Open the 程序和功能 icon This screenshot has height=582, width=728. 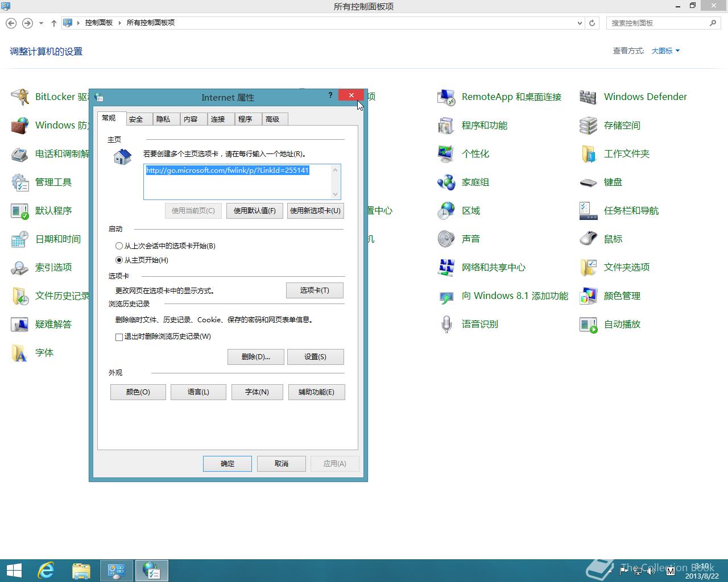(x=446, y=125)
